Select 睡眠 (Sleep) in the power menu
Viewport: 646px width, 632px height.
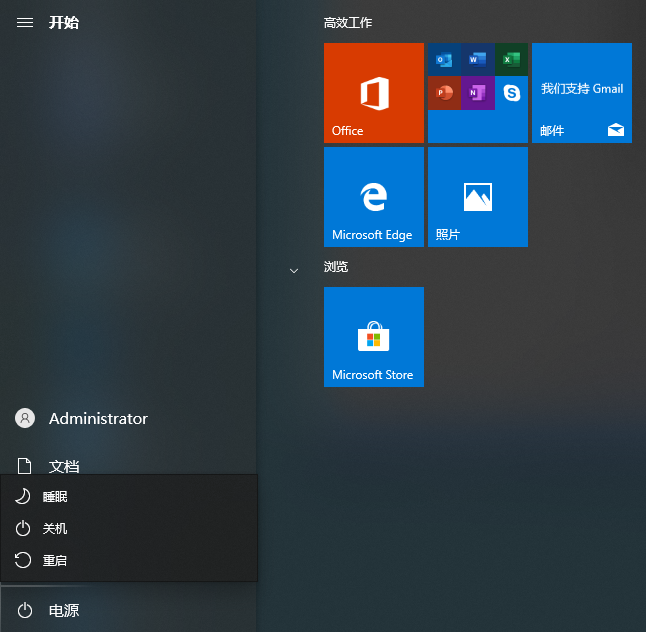pos(55,496)
